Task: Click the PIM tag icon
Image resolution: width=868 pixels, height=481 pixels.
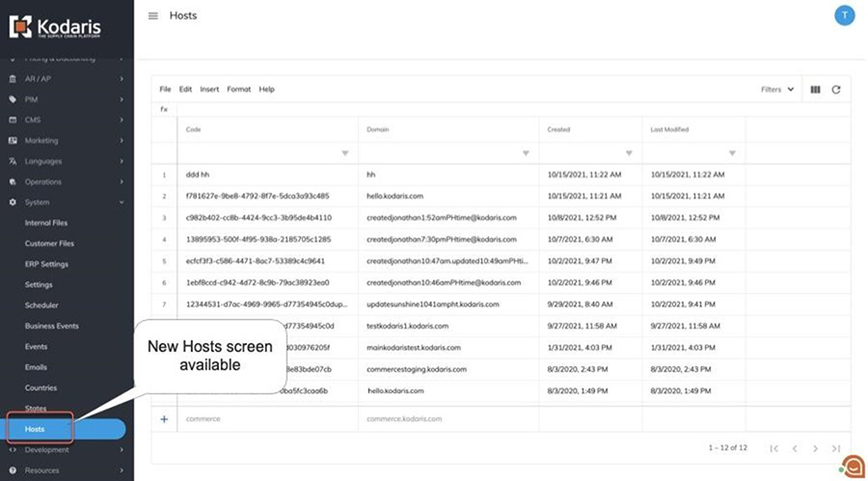Action: [13, 99]
